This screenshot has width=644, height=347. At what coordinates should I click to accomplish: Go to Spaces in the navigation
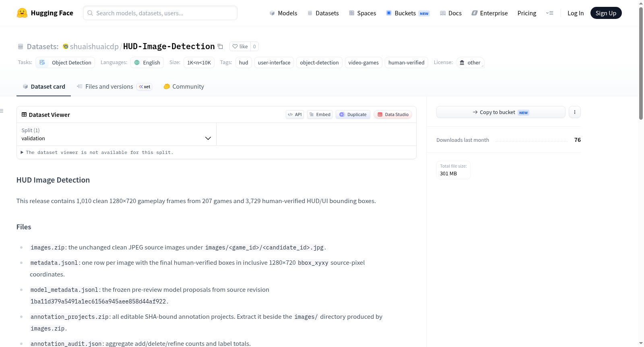(362, 13)
